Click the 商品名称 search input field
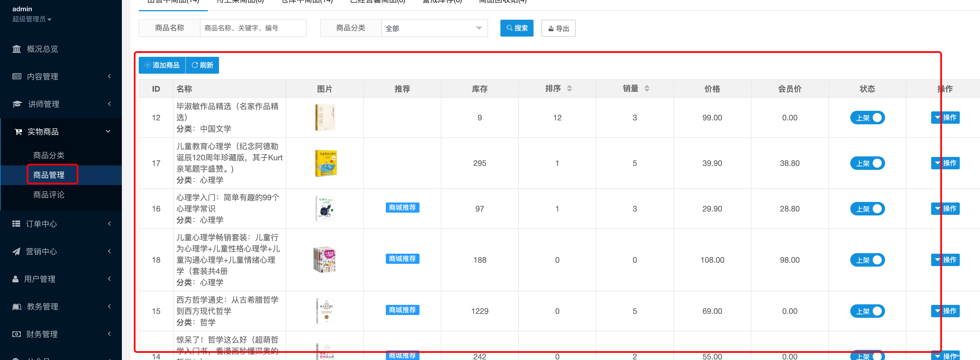Viewport: 980px width, 360px height. pos(253,28)
